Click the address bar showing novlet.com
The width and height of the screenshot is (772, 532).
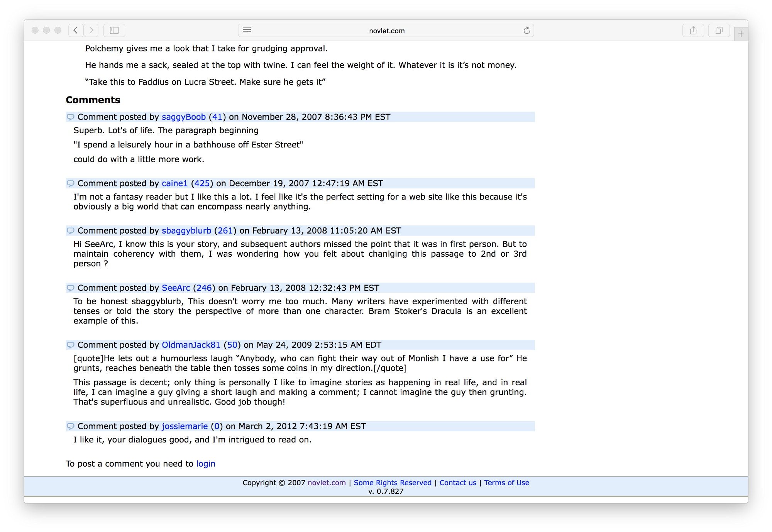(386, 30)
